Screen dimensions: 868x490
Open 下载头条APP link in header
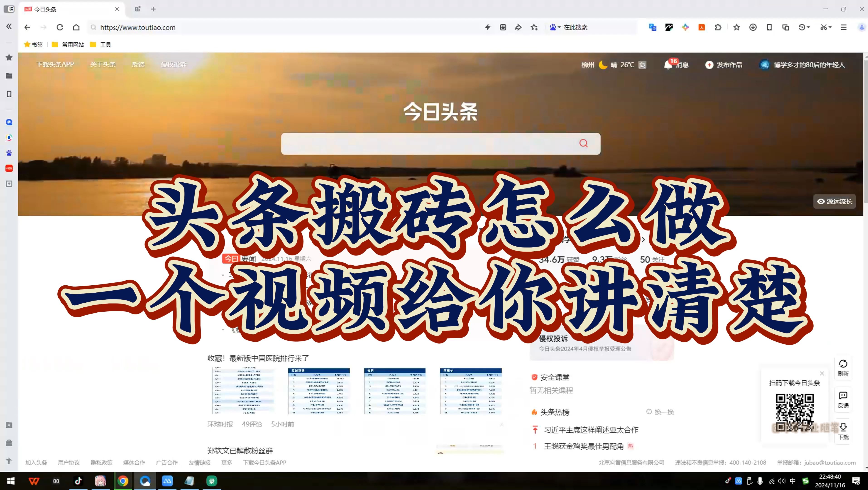tap(55, 64)
